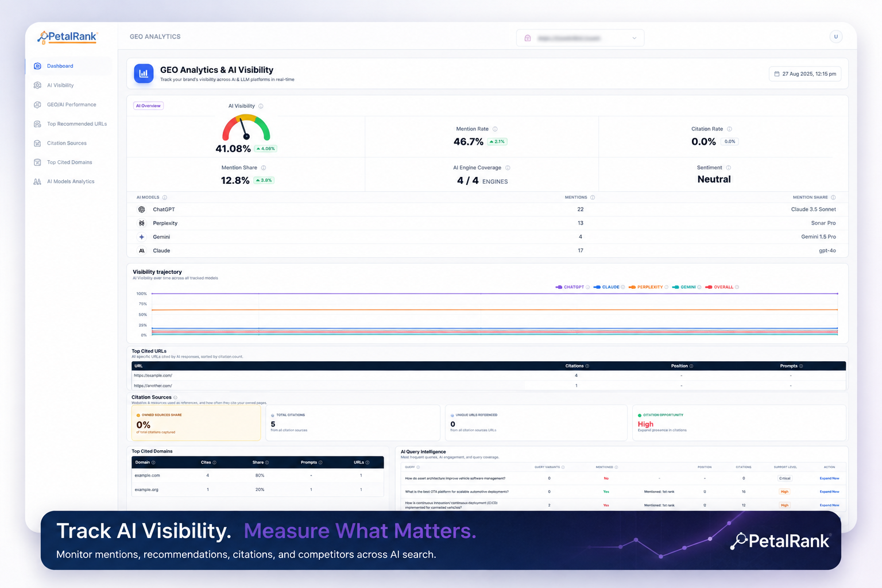Screen dimensions: 882x588
Task: Open Dashboard in the sidebar
Action: pyautogui.click(x=69, y=66)
